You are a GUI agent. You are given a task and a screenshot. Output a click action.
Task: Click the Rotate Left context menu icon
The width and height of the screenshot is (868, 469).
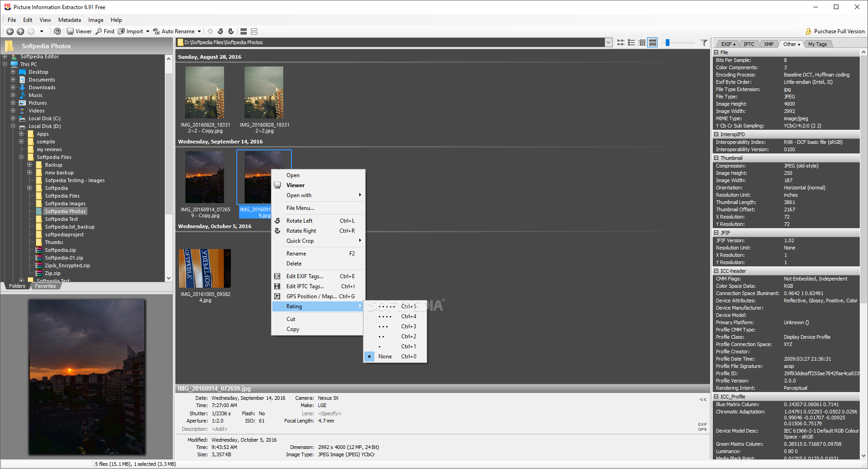(x=277, y=221)
